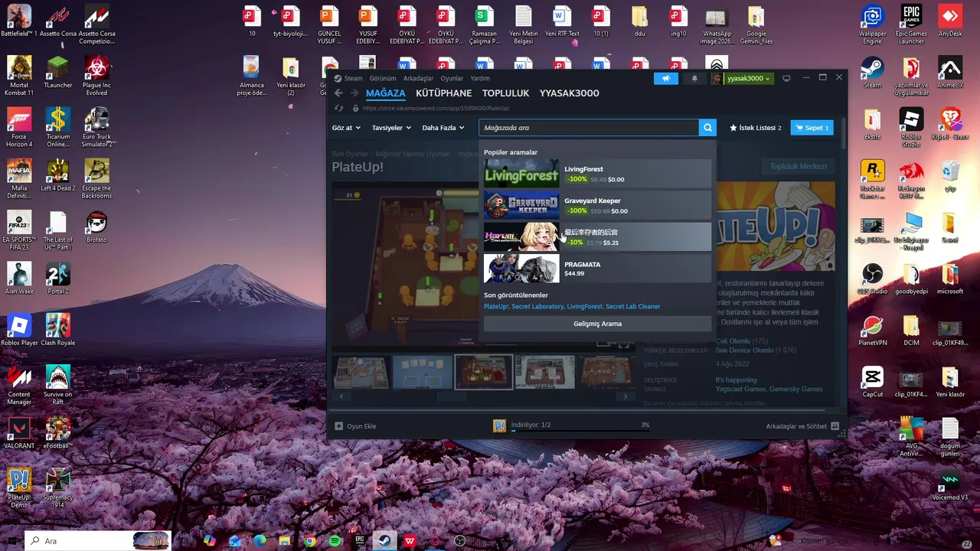
Task: Select the Roblox Player desktop icon
Action: pyautogui.click(x=19, y=330)
